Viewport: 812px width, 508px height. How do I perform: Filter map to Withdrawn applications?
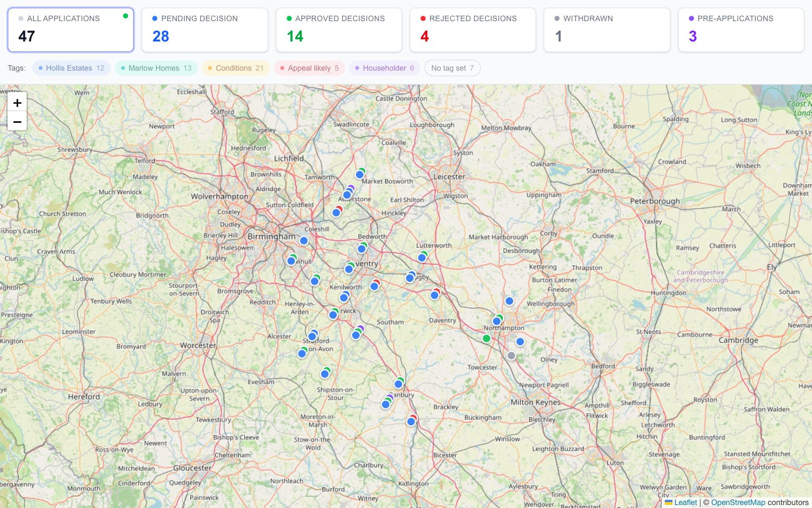[607, 30]
